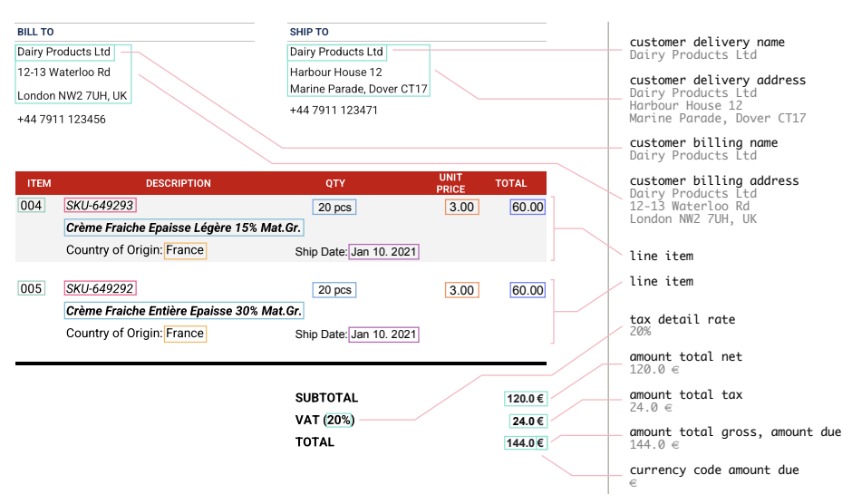Viewport: 852px width, 504px height.
Task: Select item number 005
Action: 31,288
